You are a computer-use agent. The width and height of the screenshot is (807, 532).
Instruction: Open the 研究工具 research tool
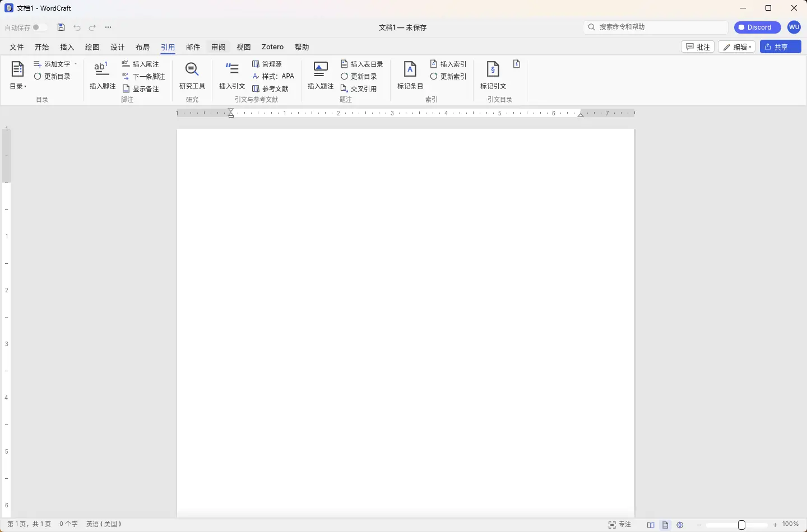click(x=192, y=76)
